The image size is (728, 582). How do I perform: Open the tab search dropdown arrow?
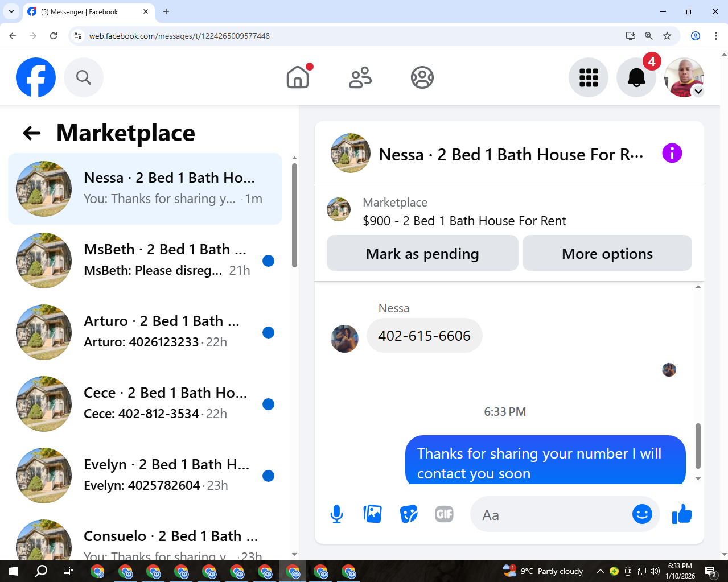point(11,11)
